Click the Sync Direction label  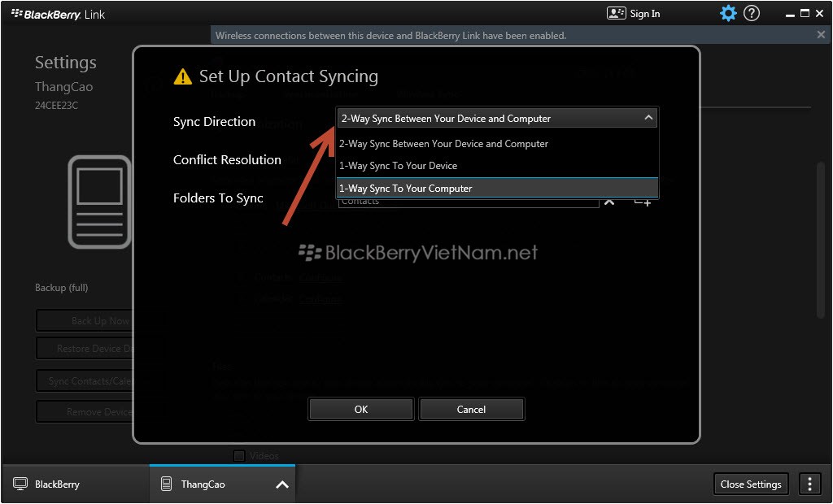[x=214, y=122]
